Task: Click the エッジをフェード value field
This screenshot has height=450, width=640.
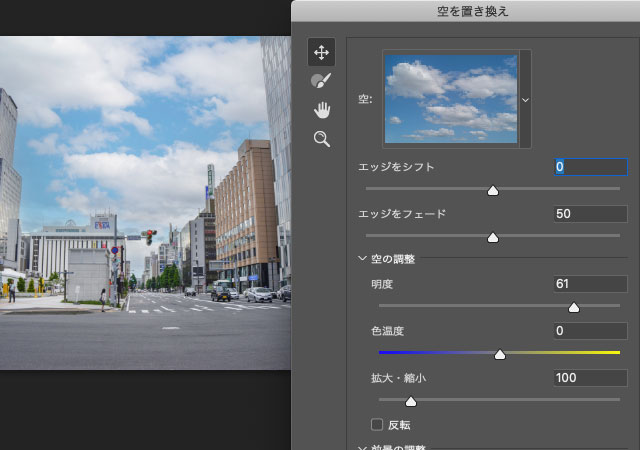Action: 591,214
